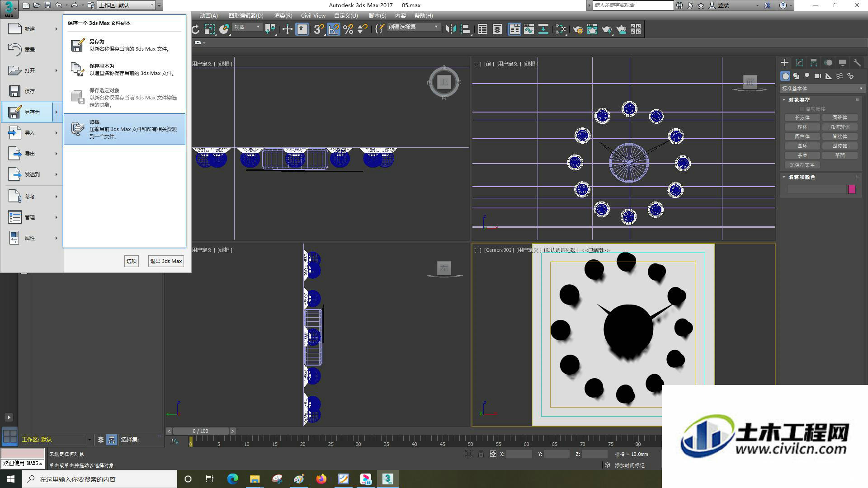
Task: Select the Cameras category icon
Action: click(x=818, y=76)
